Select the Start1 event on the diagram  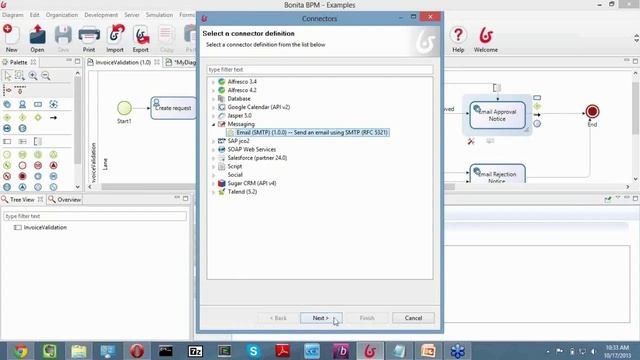124,108
